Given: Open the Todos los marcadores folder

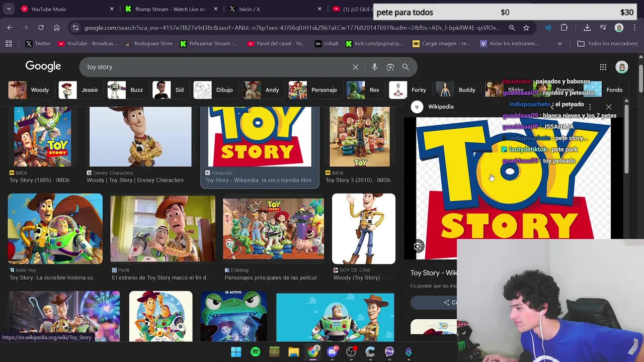Looking at the screenshot, I should tap(607, 44).
